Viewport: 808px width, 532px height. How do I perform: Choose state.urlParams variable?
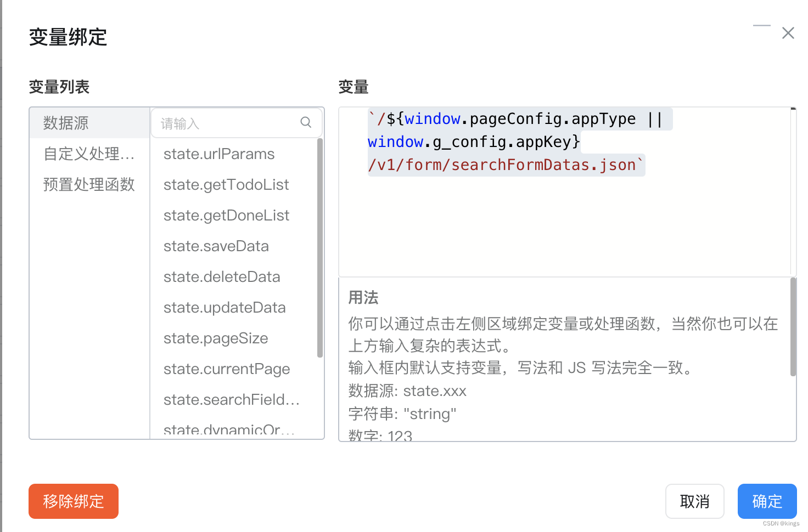pyautogui.click(x=219, y=154)
